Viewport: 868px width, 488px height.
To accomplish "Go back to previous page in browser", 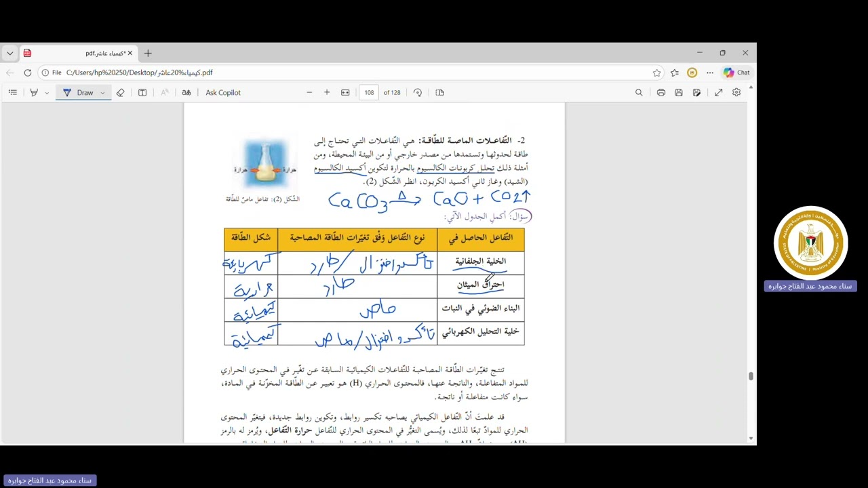I will 9,73.
